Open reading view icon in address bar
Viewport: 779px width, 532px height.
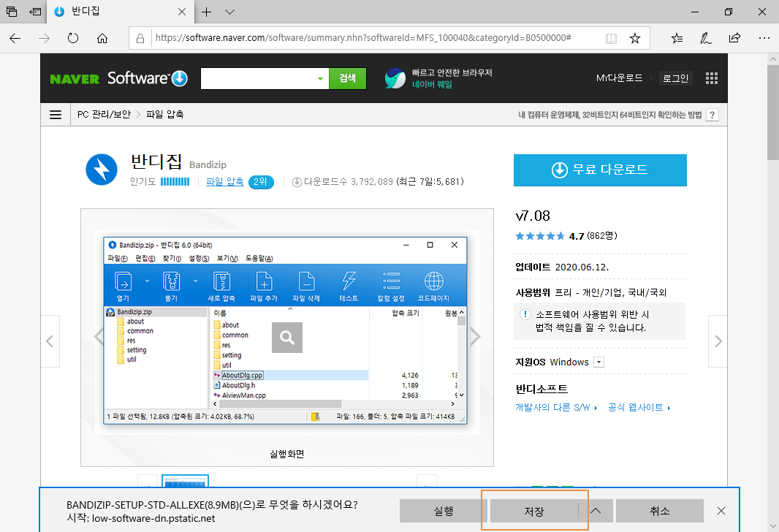tap(611, 39)
